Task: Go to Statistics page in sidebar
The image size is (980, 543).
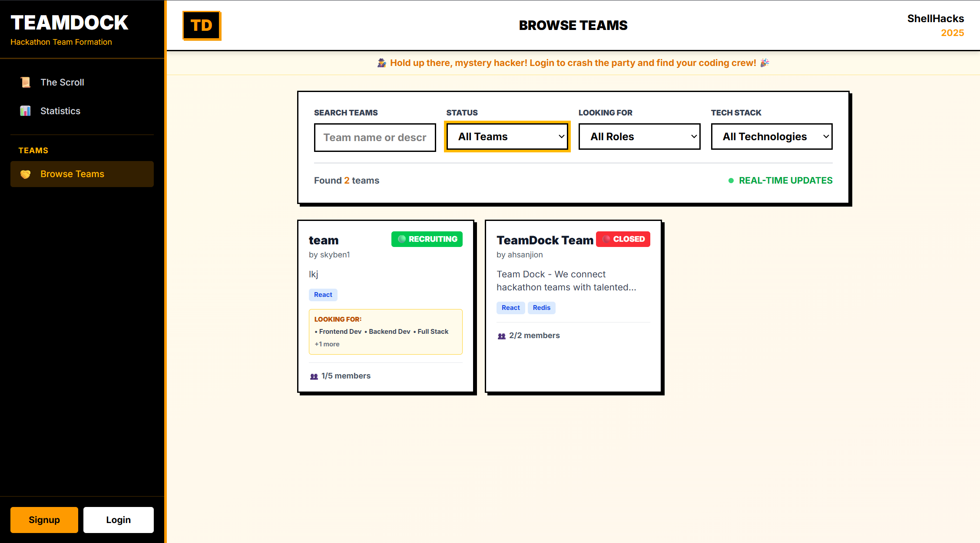Action: click(x=60, y=111)
